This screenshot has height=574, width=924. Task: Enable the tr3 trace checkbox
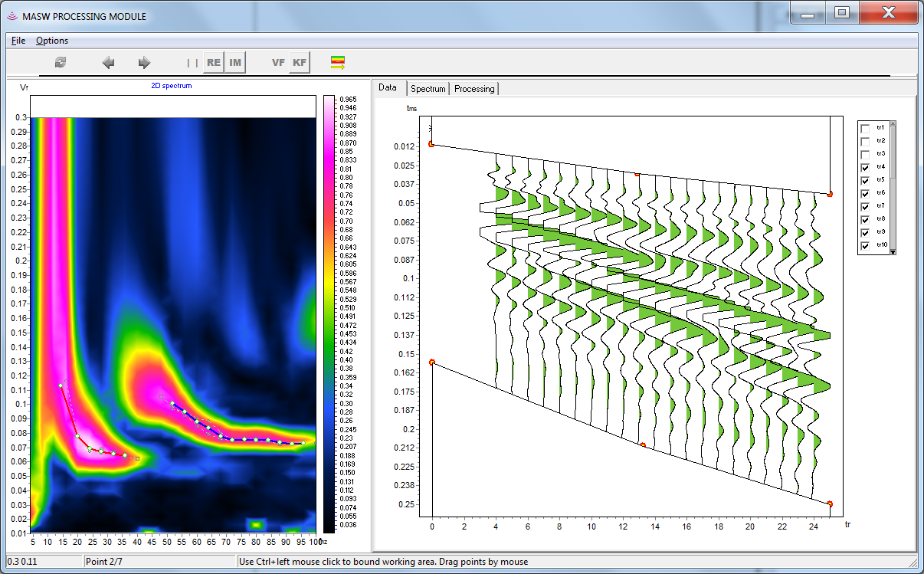[865, 154]
